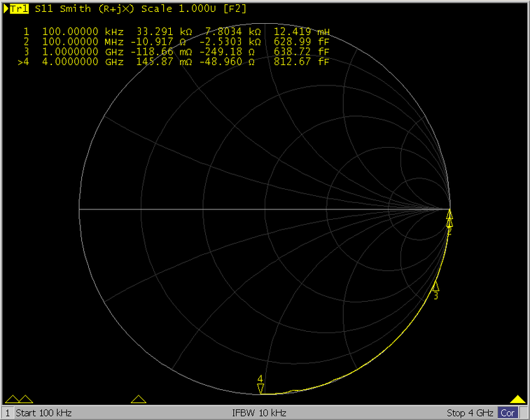Image resolution: width=530 pixels, height=420 pixels.
Task: Click the -48.960 Ω reactance value
Action: [x=227, y=62]
